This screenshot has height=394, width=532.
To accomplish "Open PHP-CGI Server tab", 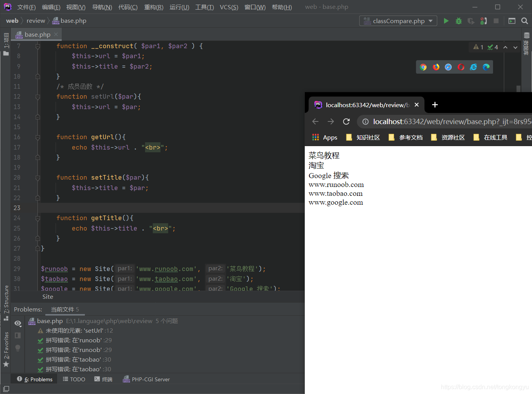I will [146, 379].
